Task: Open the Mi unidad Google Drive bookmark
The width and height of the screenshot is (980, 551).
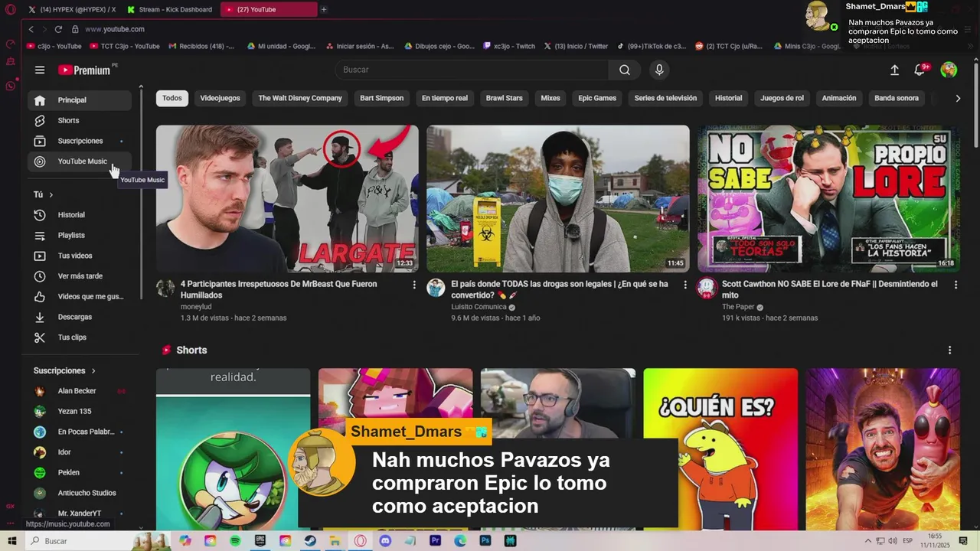Action: [281, 46]
